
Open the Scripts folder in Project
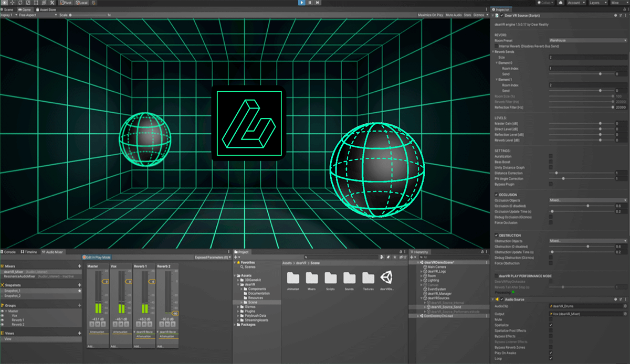click(331, 278)
